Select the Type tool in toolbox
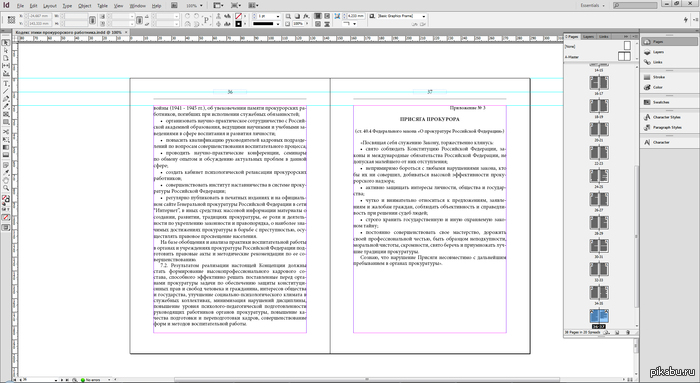This screenshot has width=700, height=383. tap(6, 84)
